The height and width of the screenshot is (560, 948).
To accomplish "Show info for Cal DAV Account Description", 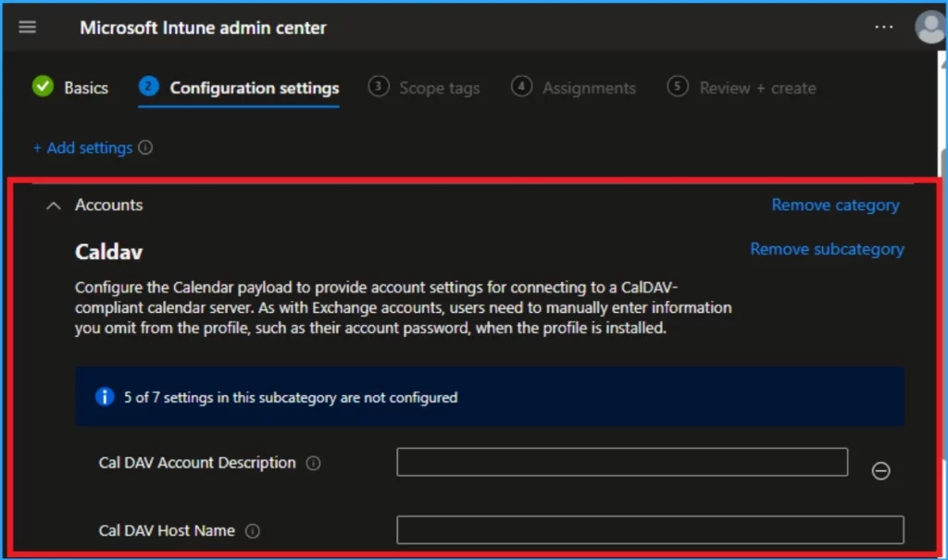I will (313, 463).
